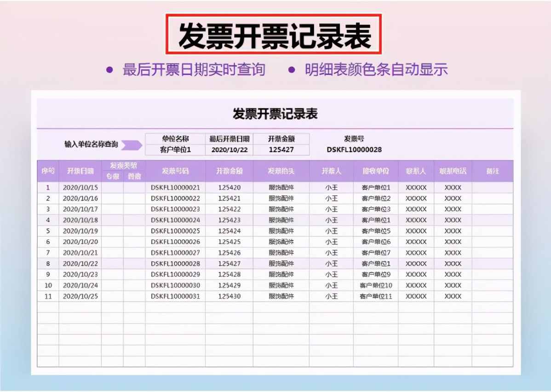Click 小王 in the 2020/10/15 row
551x392 pixels.
click(x=331, y=188)
